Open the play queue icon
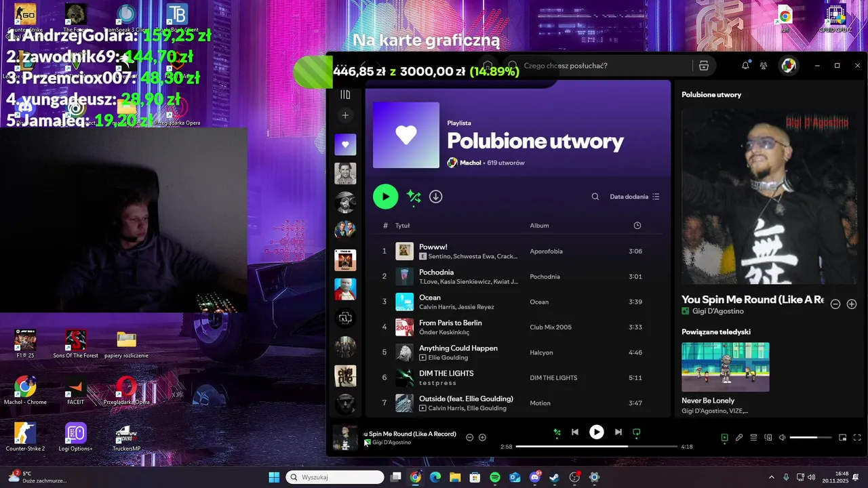Screen dimensions: 868x488 coord(753,438)
